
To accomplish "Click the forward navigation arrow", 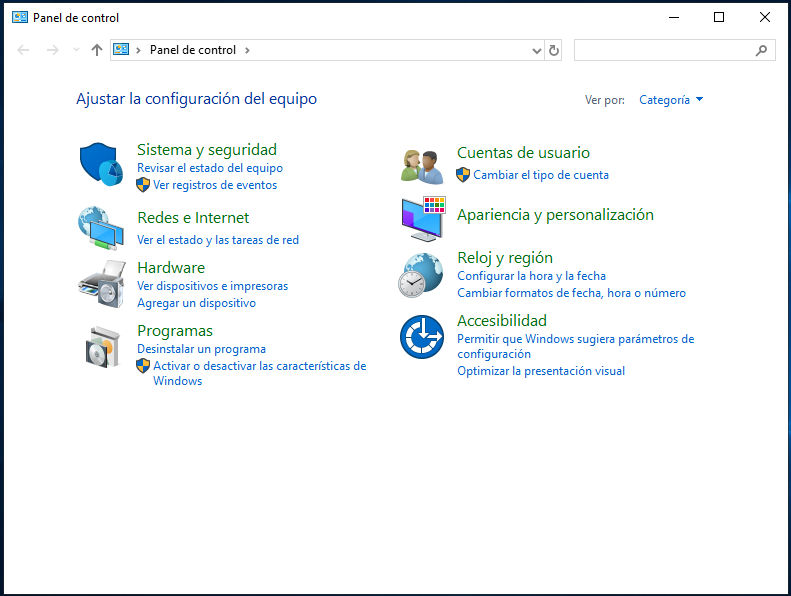I will pyautogui.click(x=52, y=50).
